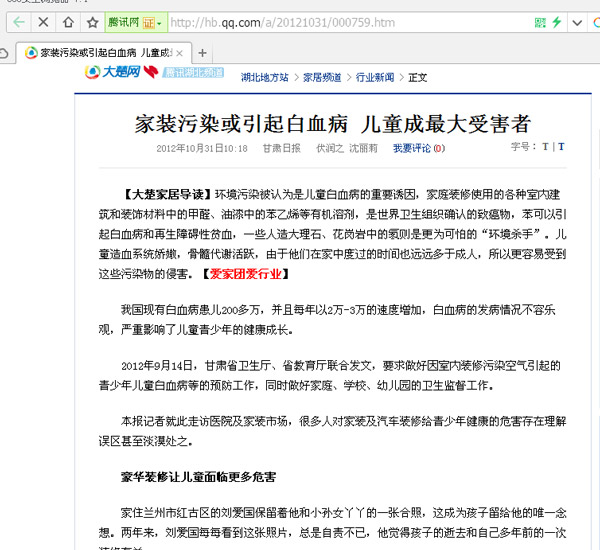Image resolution: width=600 pixels, height=550 pixels.
Task: Stop loading the page with X button
Action: coord(43,21)
